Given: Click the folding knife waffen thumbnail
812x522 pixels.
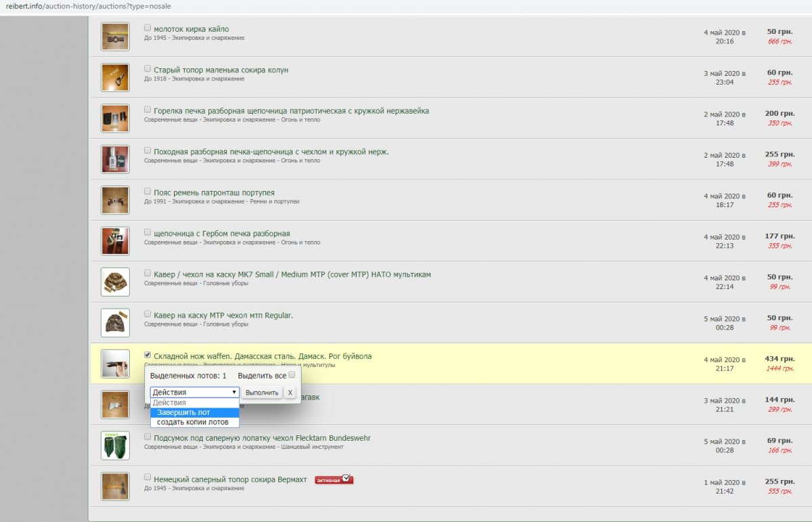Looking at the screenshot, I should pos(115,364).
